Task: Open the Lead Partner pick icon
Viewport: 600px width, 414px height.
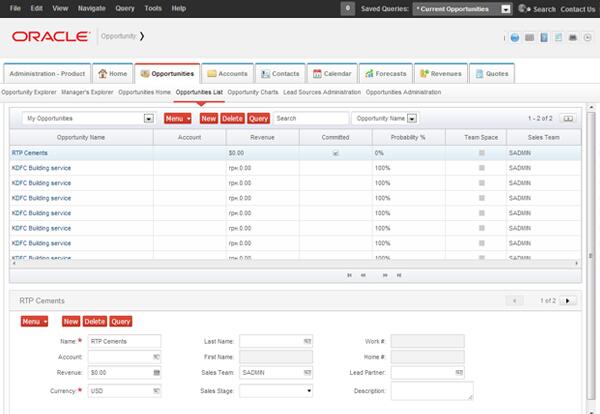Action: (459, 373)
